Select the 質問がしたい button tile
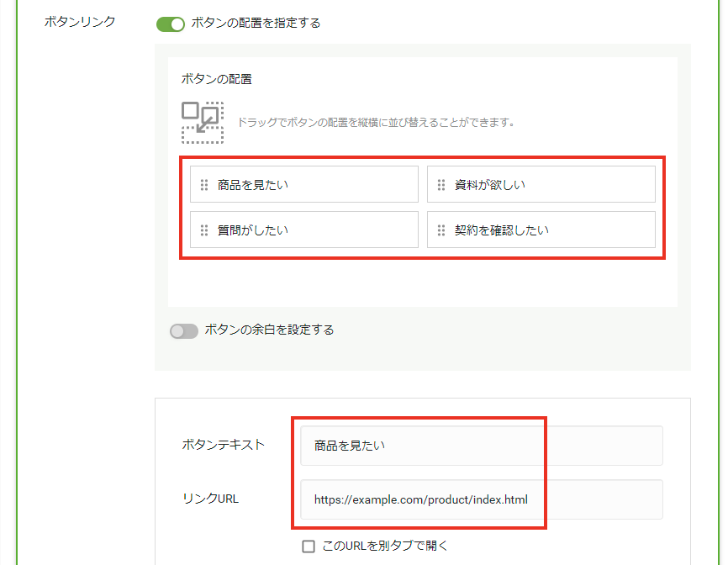Viewport: 728px width, 565px height. [x=304, y=230]
